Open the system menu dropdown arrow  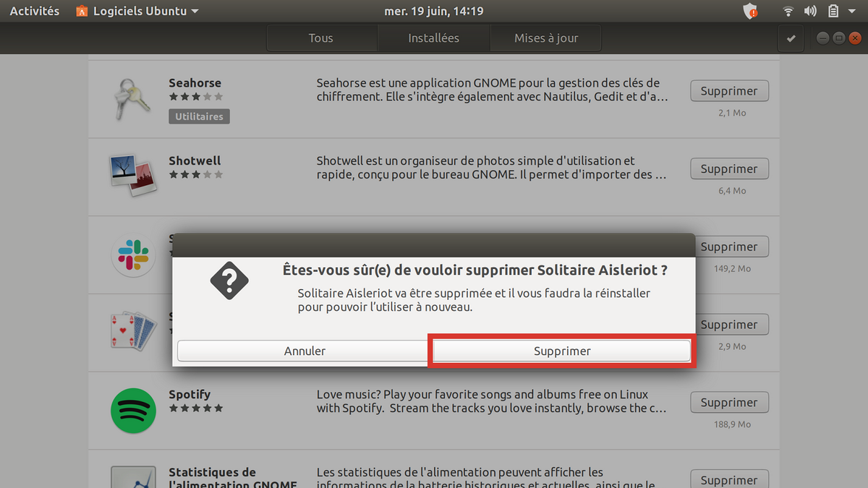853,12
